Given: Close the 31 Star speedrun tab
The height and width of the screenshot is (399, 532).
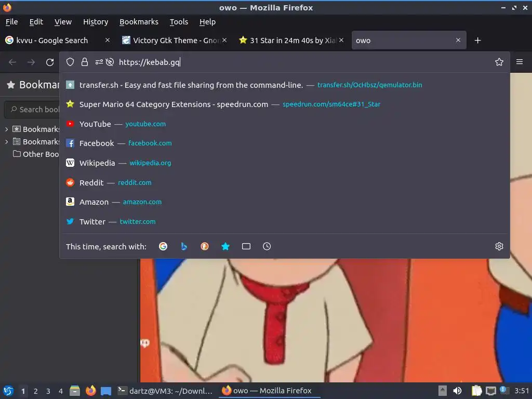Looking at the screenshot, I should (341, 40).
